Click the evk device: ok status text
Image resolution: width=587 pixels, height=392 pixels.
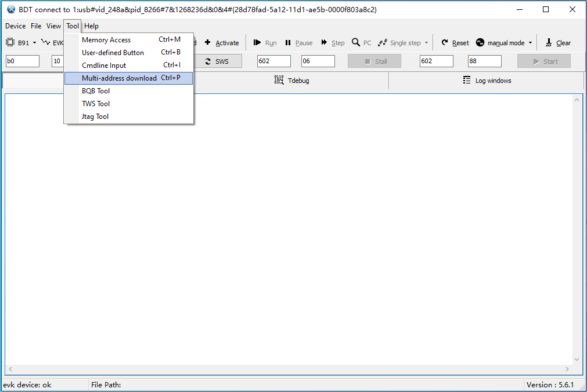pos(27,385)
